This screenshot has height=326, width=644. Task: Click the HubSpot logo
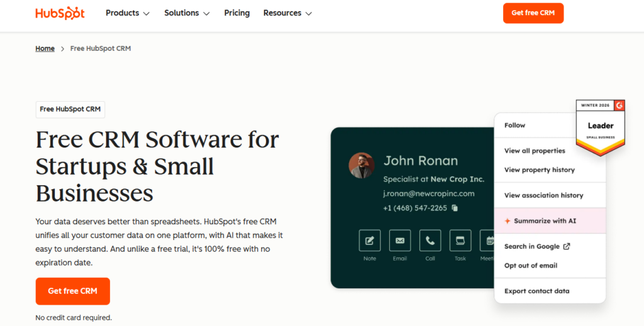(60, 13)
